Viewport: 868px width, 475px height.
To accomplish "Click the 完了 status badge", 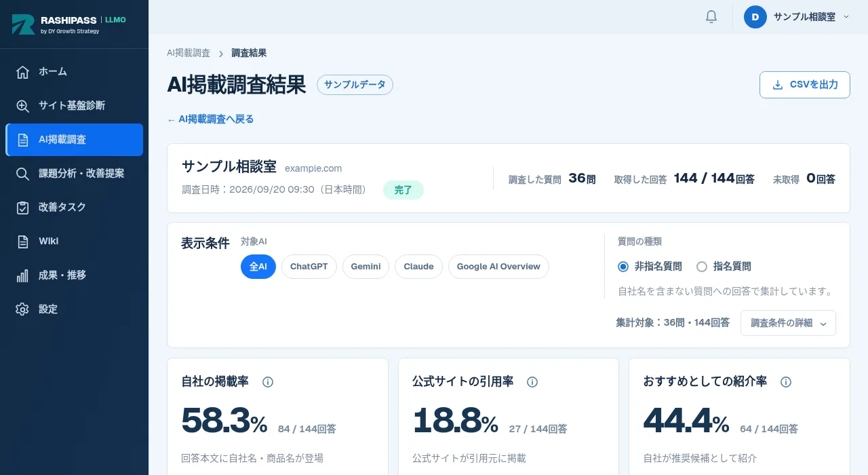I will click(x=403, y=190).
